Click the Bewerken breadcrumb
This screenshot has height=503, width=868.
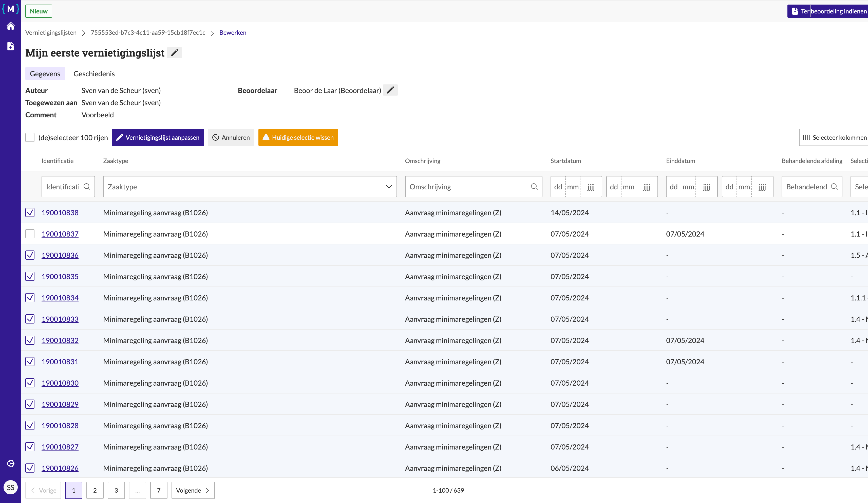(233, 32)
